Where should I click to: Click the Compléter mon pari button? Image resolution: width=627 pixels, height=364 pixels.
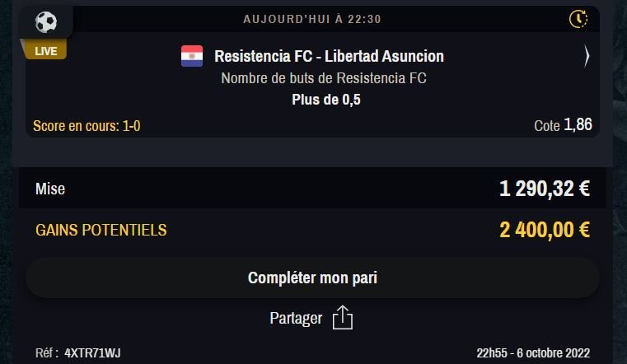312,278
